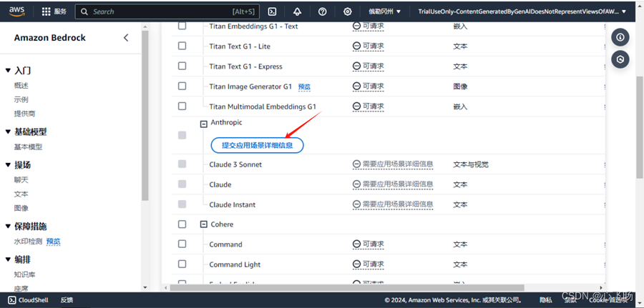
Task: Click the status icon for Command Light
Action: tap(356, 264)
